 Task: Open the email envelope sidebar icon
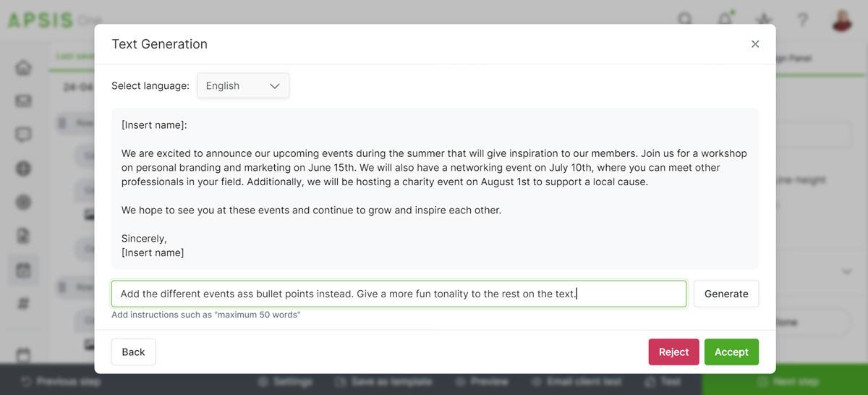tap(23, 101)
